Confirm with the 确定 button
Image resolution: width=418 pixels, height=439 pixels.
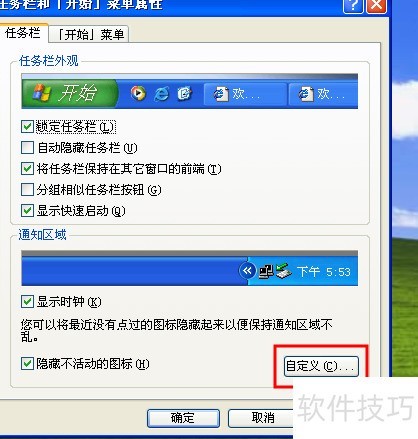pos(183,418)
